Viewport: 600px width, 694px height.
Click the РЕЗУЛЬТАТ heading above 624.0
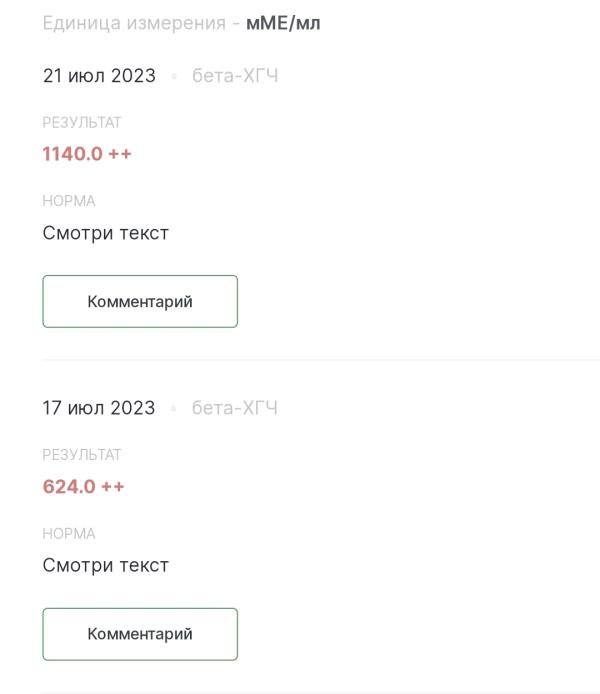pos(82,455)
